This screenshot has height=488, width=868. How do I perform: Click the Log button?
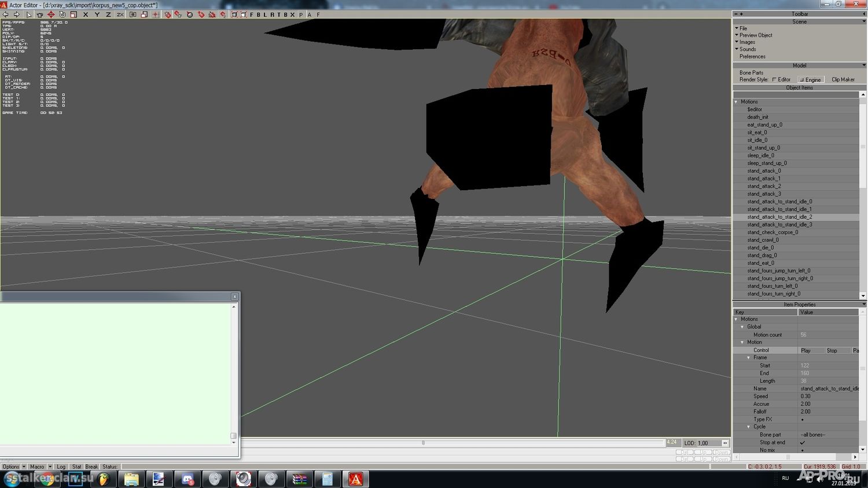click(61, 467)
